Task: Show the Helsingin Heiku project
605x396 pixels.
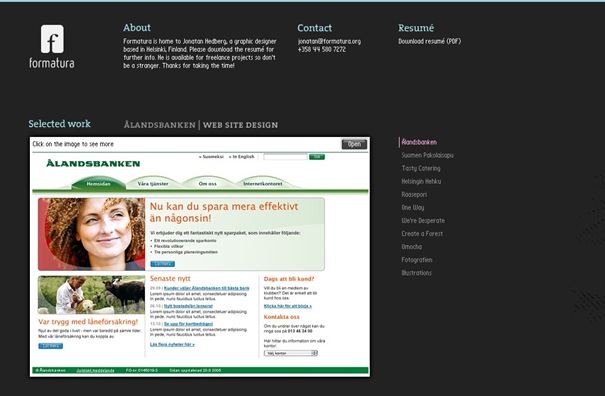Action: click(x=421, y=181)
